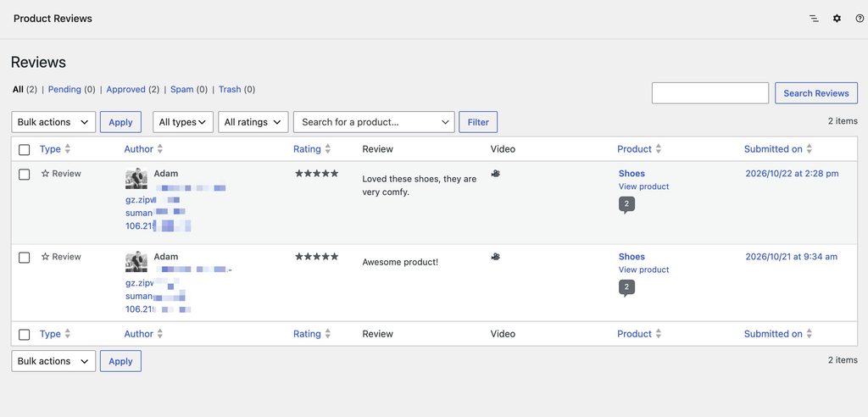The height and width of the screenshot is (417, 868).
Task: Tick select-all checkbox in bottom header row
Action: (25, 335)
